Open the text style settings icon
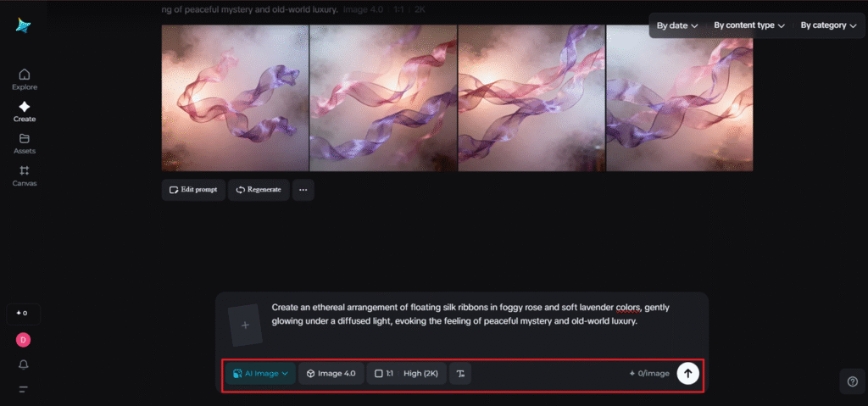Image resolution: width=868 pixels, height=406 pixels. point(460,374)
